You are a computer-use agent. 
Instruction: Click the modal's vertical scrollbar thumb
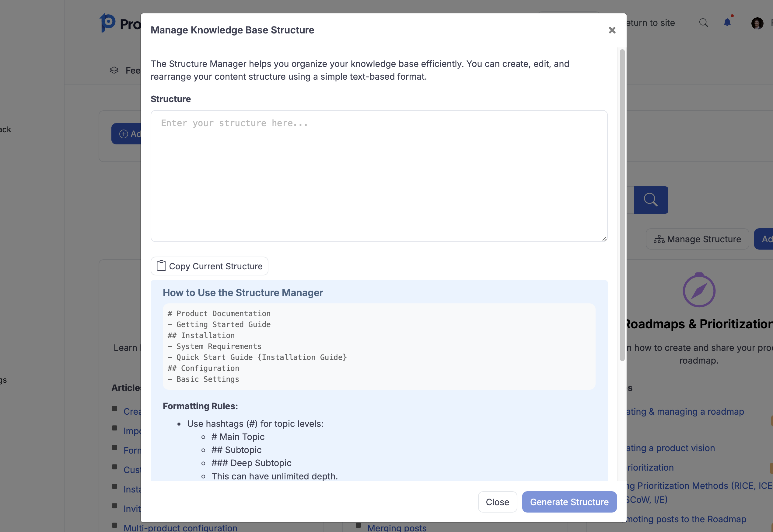622,205
